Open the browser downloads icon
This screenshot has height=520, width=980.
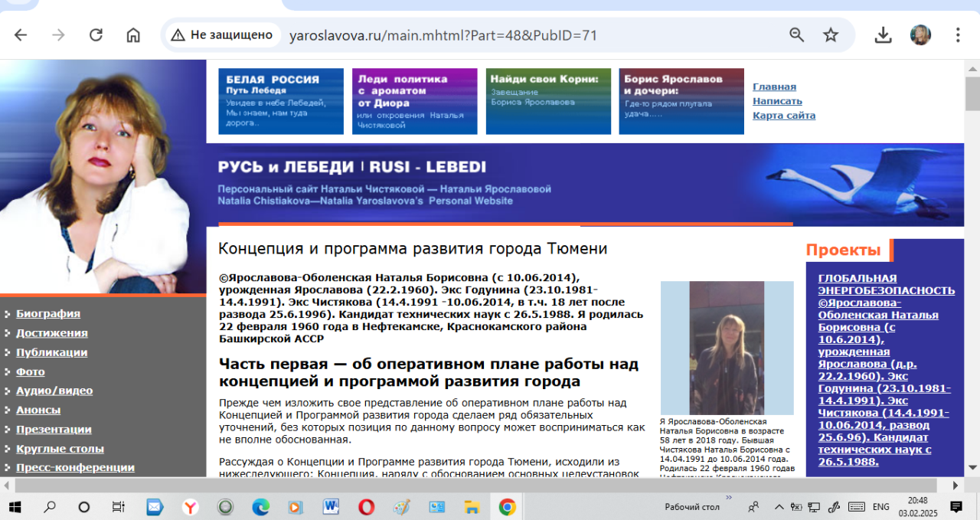883,35
